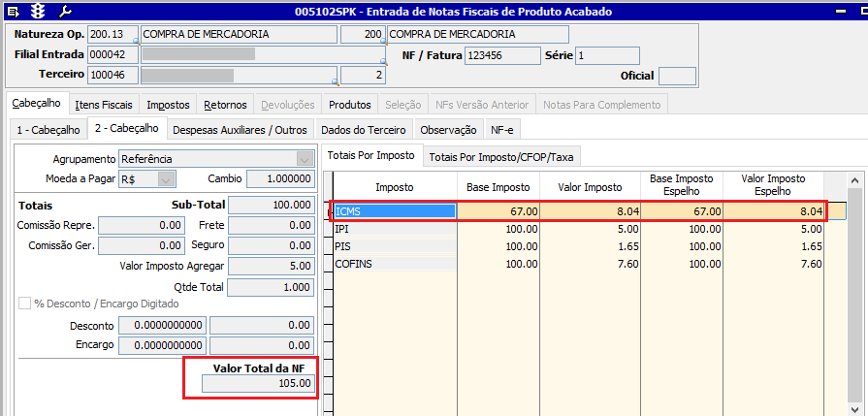The height and width of the screenshot is (416, 868).
Task: Select the 2 - Cabeçalho sub-tab
Action: click(x=127, y=128)
